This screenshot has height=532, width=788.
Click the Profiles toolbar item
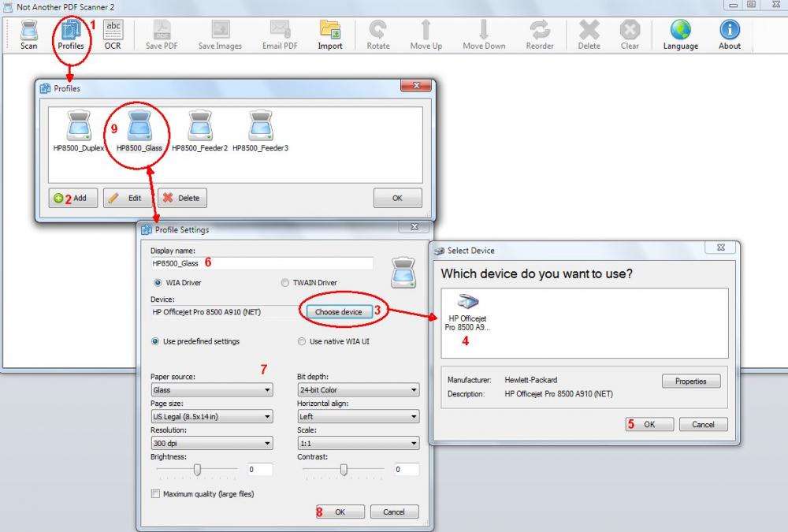(70, 35)
